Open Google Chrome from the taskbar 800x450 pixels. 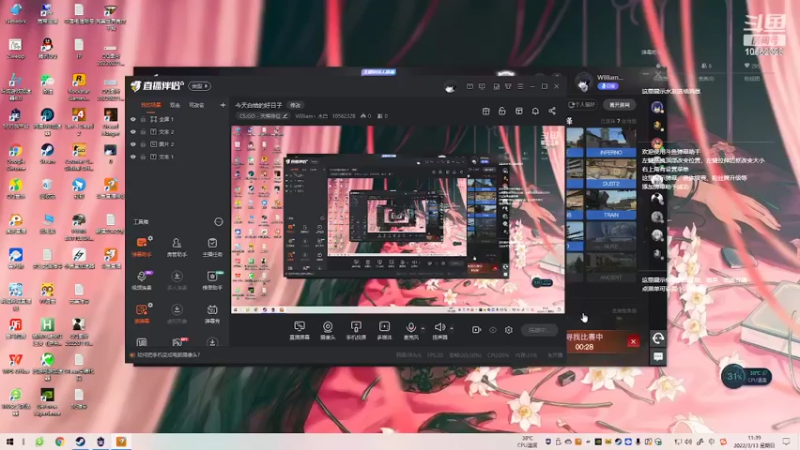pyautogui.click(x=60, y=441)
